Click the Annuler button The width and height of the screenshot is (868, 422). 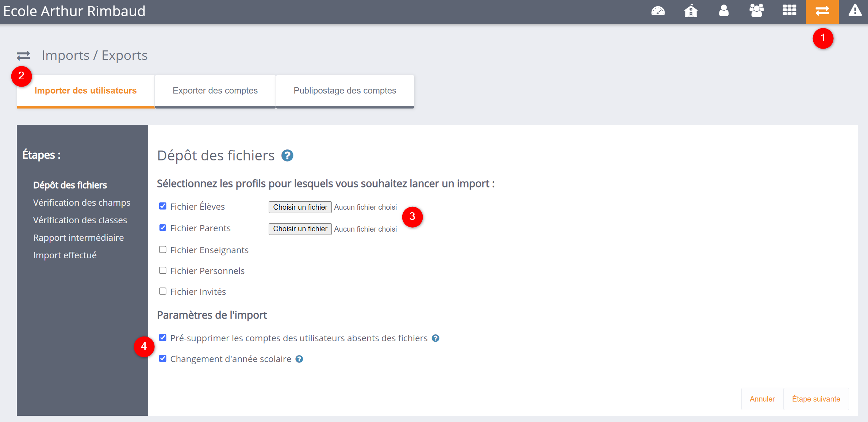click(x=762, y=399)
